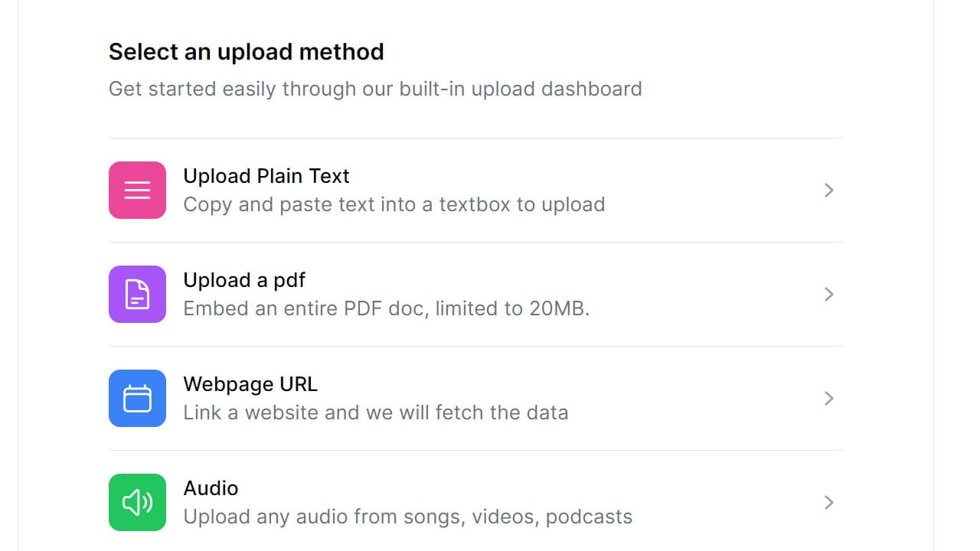Expand the Upload Plain Text chevron arrow
Viewport: 980px width, 551px height.
(x=828, y=191)
